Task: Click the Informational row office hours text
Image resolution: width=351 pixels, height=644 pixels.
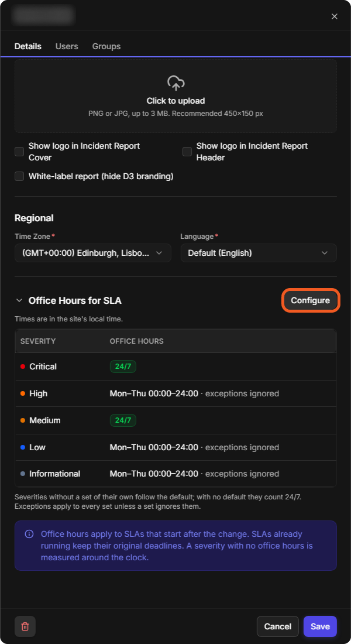Action: pos(194,474)
